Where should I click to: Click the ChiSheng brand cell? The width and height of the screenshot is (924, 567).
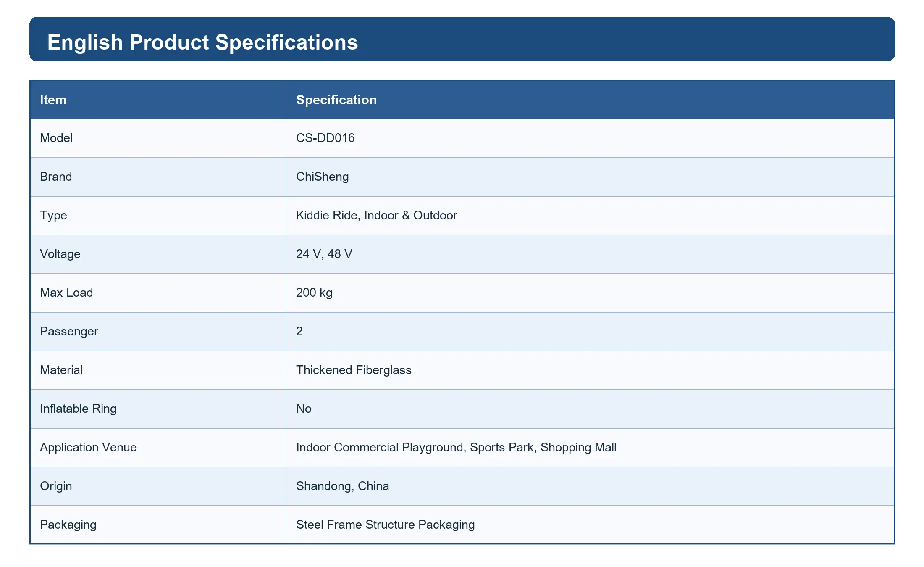coord(590,177)
